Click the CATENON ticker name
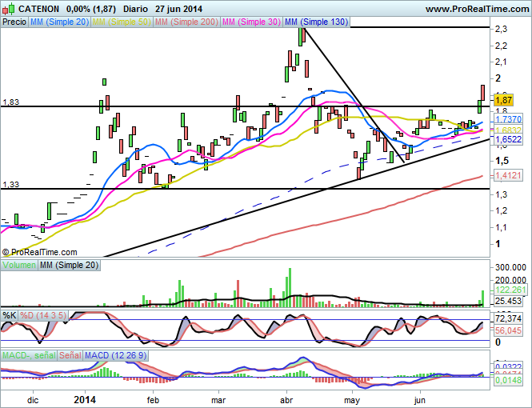Image resolution: width=532 pixels, height=408 pixels. (x=38, y=9)
